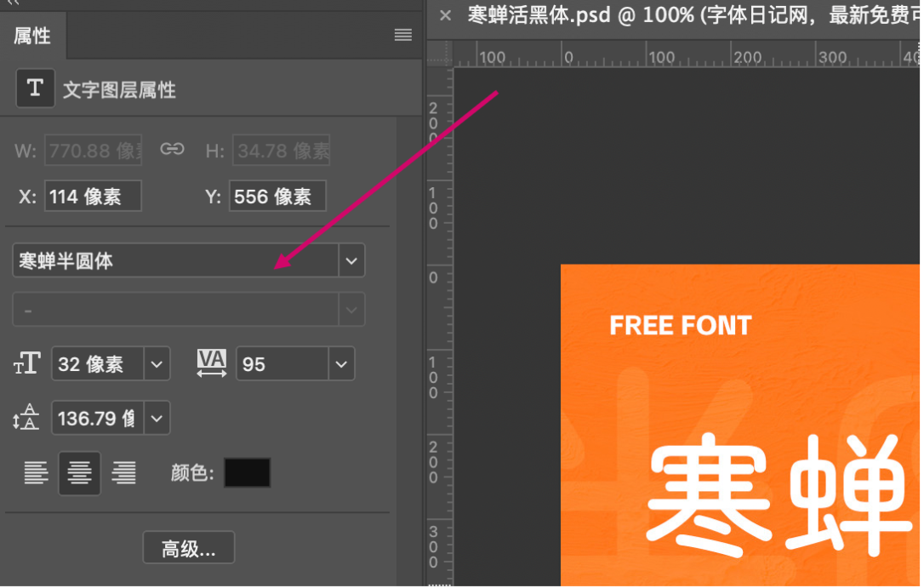
Task: Click the font size value field
Action: [98, 364]
